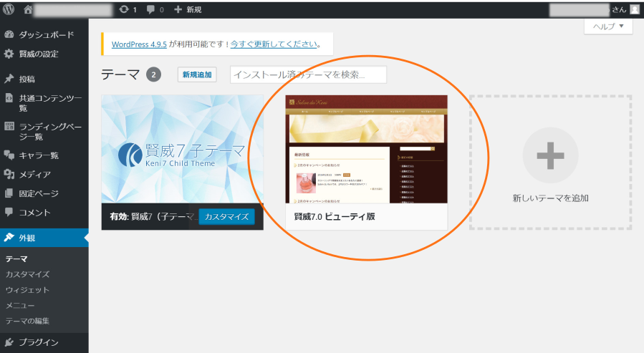Image resolution: width=644 pixels, height=353 pixels.
Task: Click the WordPress 4.9.5 link
Action: 139,44
